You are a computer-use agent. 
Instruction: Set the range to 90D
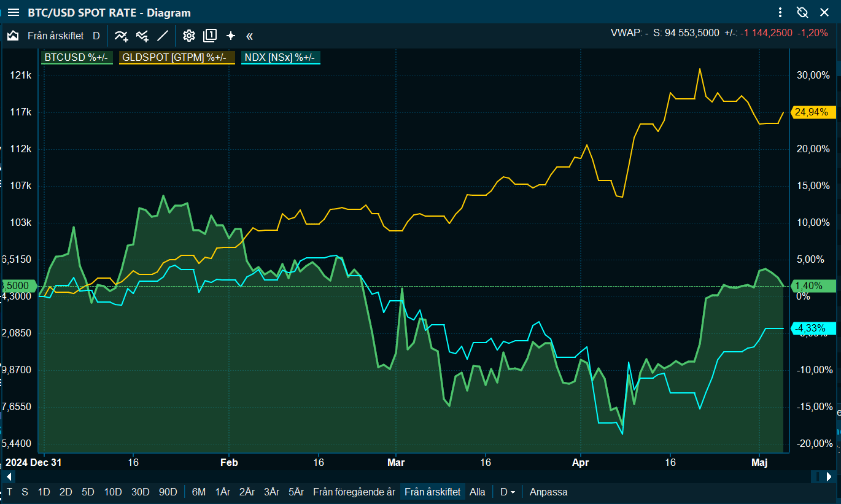pos(168,492)
